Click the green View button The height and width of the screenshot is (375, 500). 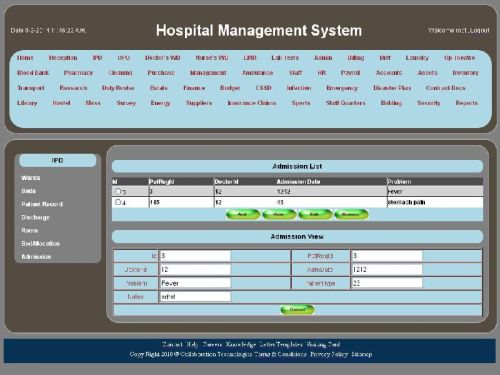279,214
